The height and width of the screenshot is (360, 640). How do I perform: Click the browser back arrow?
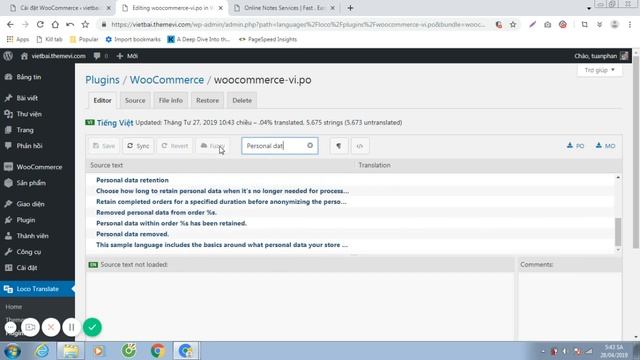click(10, 24)
